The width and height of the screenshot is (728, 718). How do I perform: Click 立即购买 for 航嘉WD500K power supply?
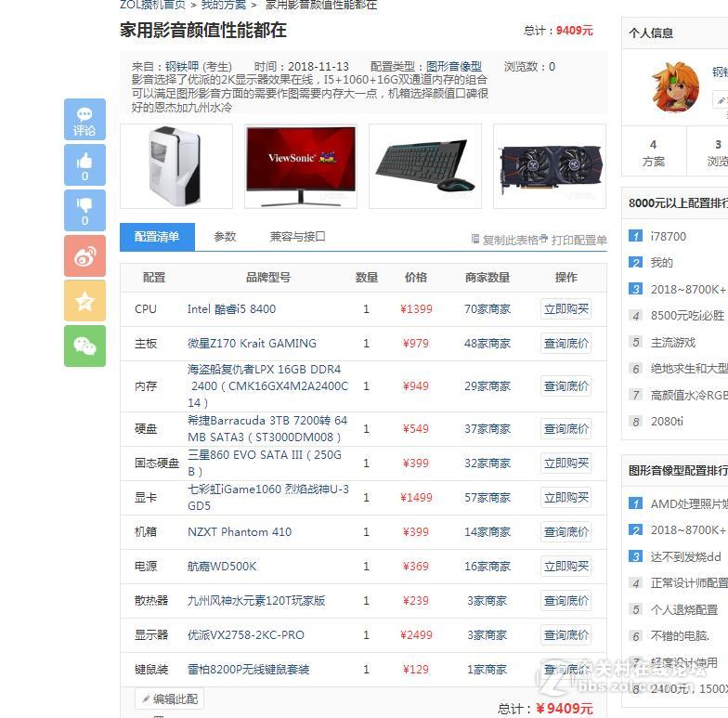(566, 567)
